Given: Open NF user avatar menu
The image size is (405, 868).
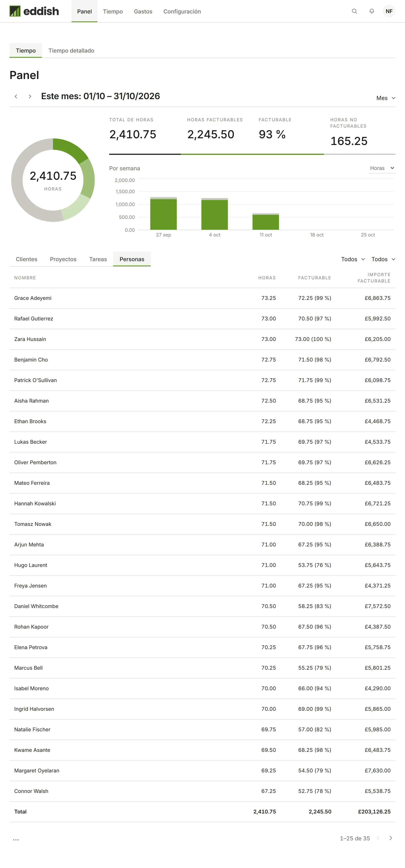Looking at the screenshot, I should (389, 11).
